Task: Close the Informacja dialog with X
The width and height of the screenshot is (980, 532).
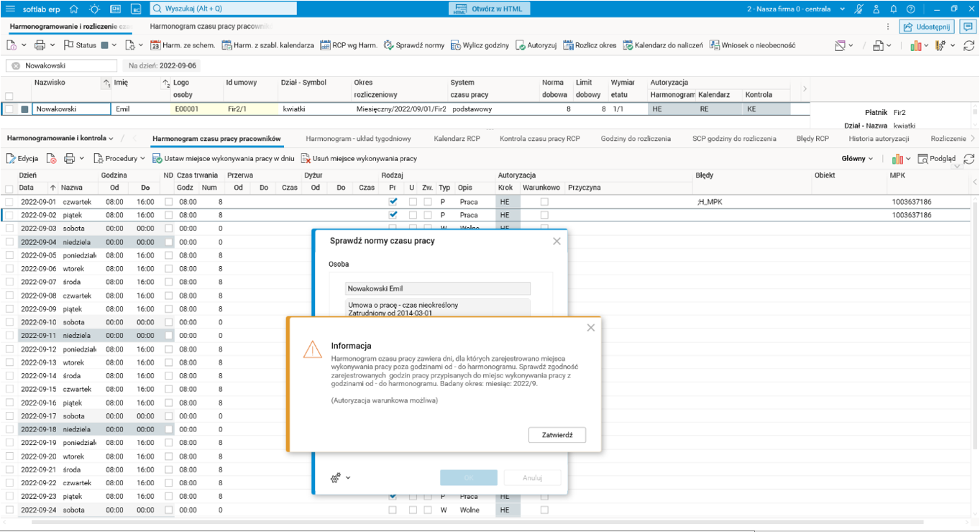Action: tap(590, 328)
